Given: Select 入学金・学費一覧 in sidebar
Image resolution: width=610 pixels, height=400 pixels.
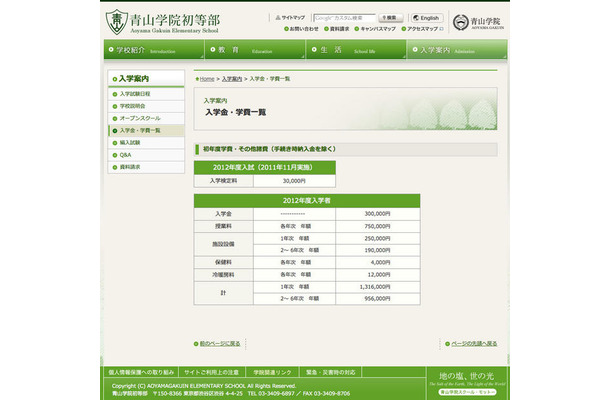Looking at the screenshot, I should coord(146,131).
